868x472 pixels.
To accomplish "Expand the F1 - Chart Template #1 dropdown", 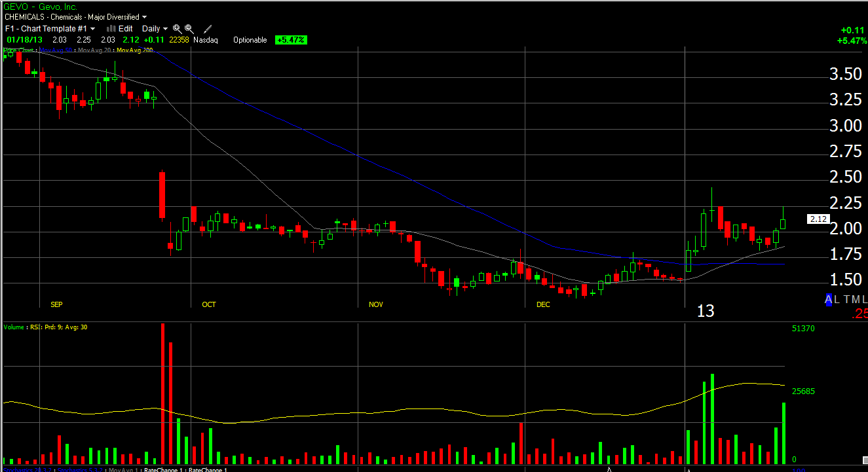I will pos(50,29).
